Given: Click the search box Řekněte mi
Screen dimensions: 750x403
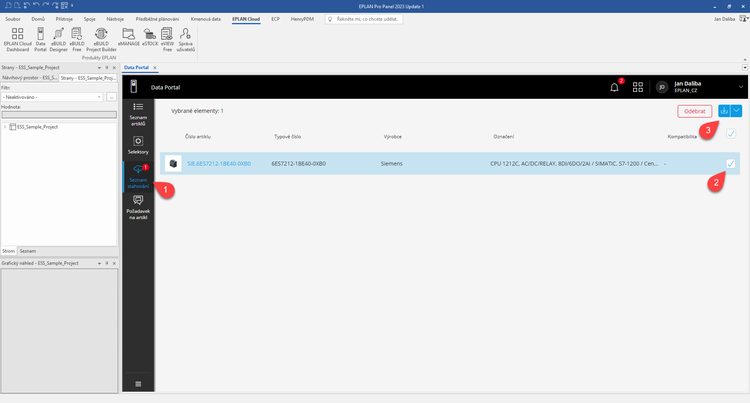Looking at the screenshot, I should click(364, 19).
